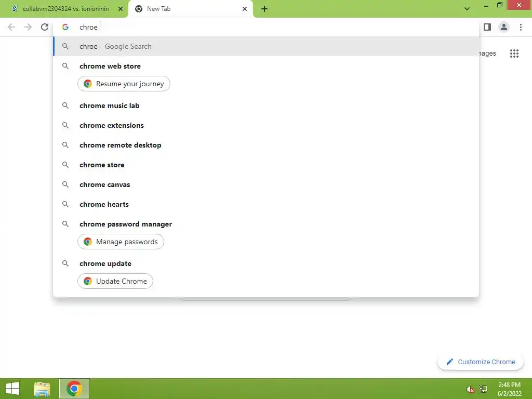Click the Chrome taskbar icon

[74, 389]
